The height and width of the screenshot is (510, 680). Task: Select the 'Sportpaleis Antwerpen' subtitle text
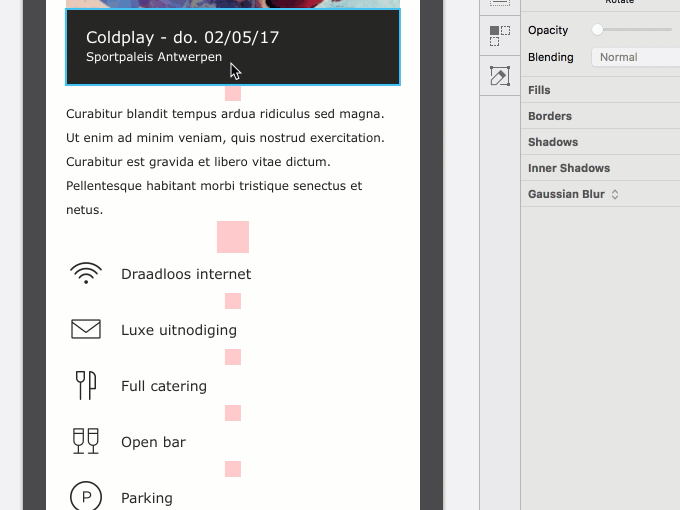[x=154, y=57]
